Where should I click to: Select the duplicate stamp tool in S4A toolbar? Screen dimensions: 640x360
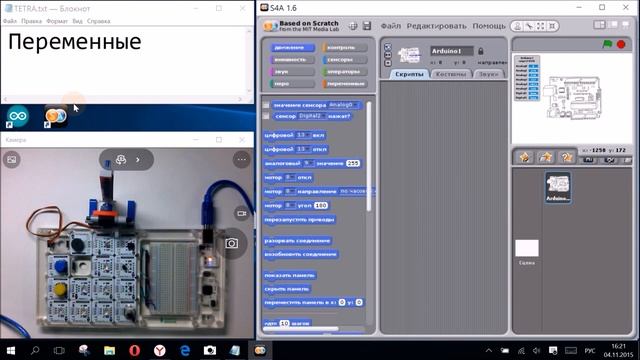pyautogui.click(x=518, y=26)
